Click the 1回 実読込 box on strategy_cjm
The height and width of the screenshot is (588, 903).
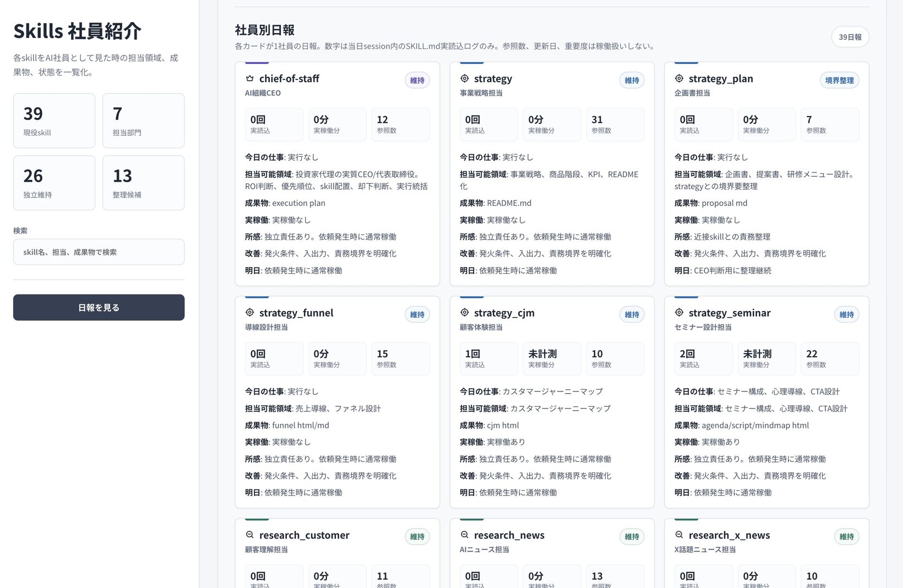point(489,359)
